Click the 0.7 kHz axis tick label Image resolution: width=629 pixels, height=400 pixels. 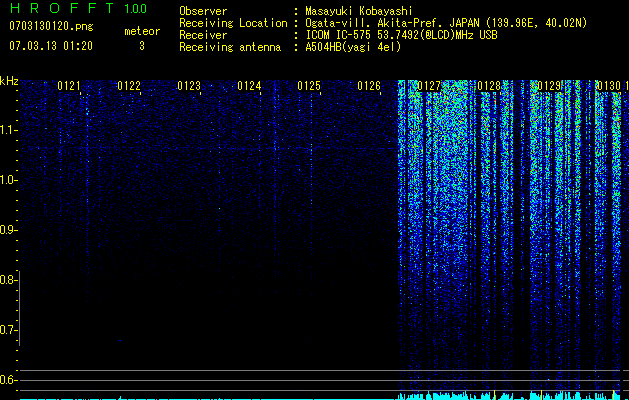[8, 330]
